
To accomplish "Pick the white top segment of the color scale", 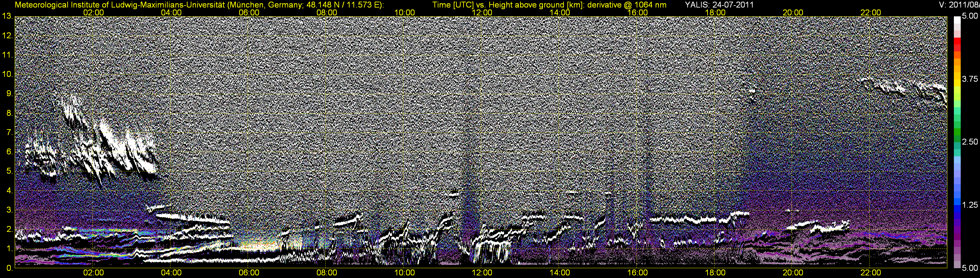I will pyautogui.click(x=957, y=20).
